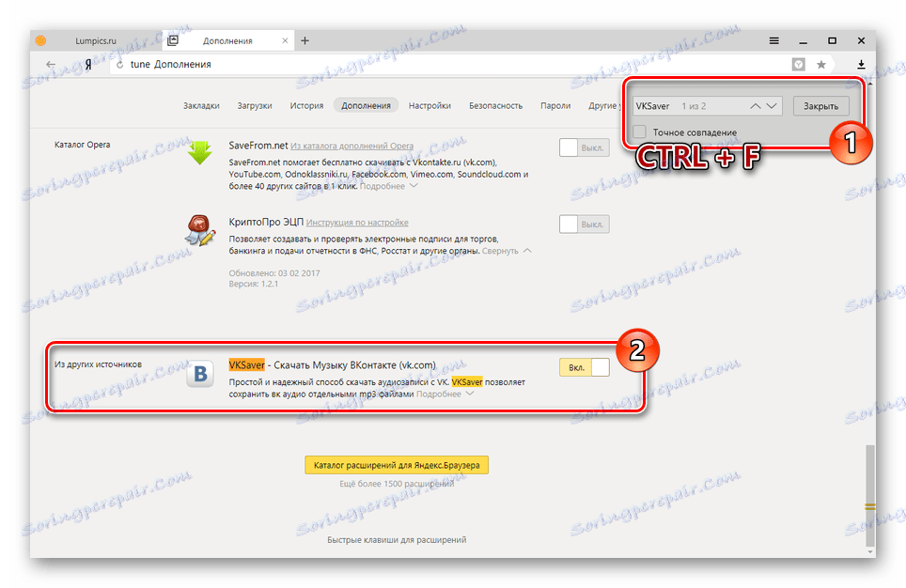This screenshot has width=906, height=588.
Task: Click the SaveFrom.net extension title
Action: click(x=258, y=146)
